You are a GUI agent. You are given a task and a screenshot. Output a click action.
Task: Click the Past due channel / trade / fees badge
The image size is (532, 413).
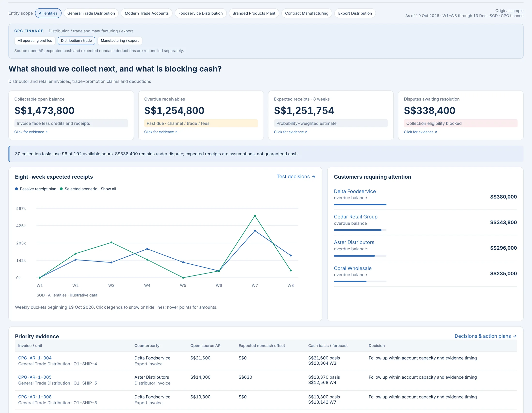click(201, 123)
